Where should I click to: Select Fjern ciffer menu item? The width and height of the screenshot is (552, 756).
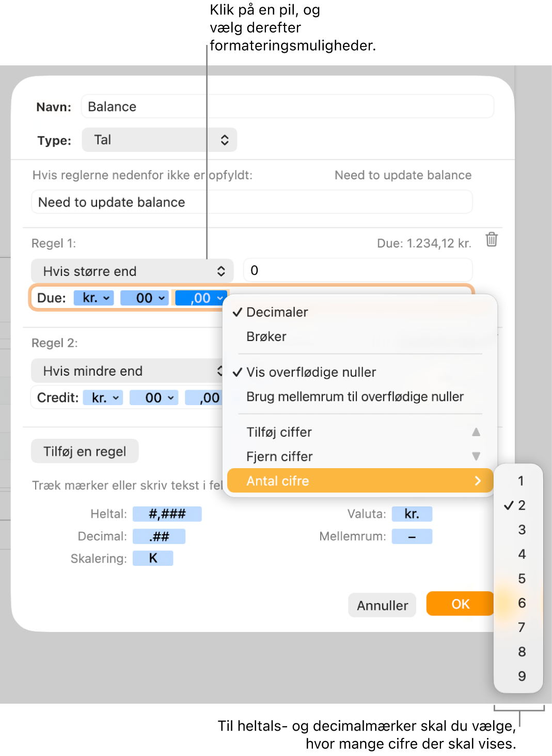click(360, 456)
